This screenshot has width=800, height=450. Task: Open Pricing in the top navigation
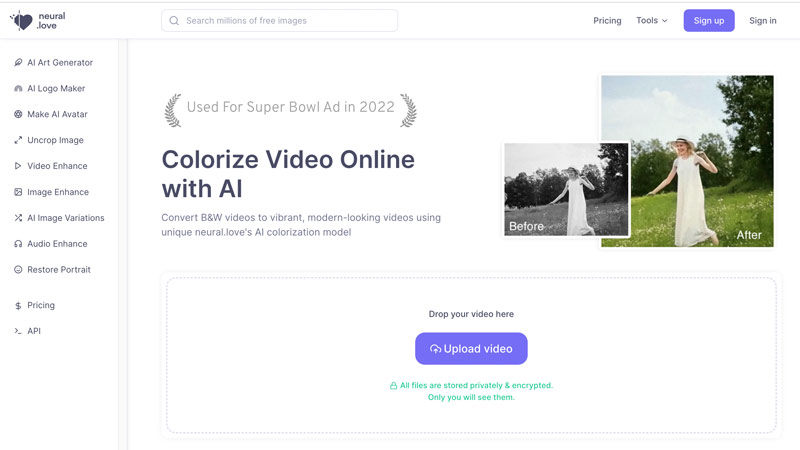tap(607, 21)
